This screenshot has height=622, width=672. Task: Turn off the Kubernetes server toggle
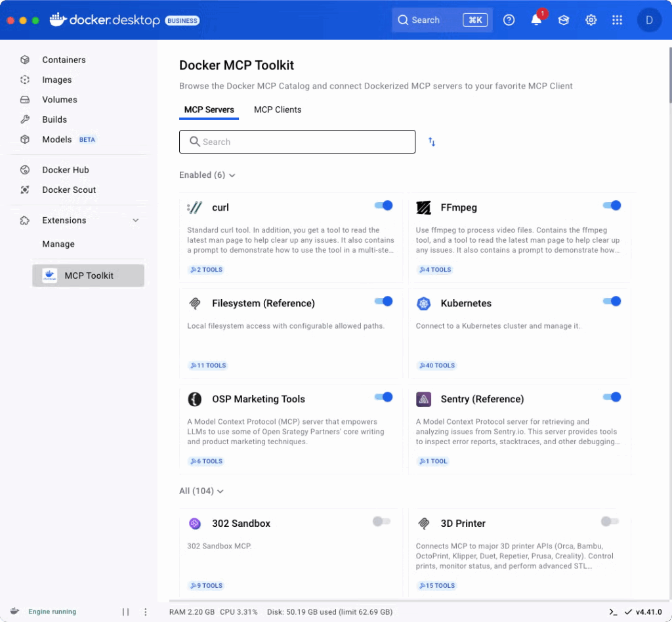[612, 301]
